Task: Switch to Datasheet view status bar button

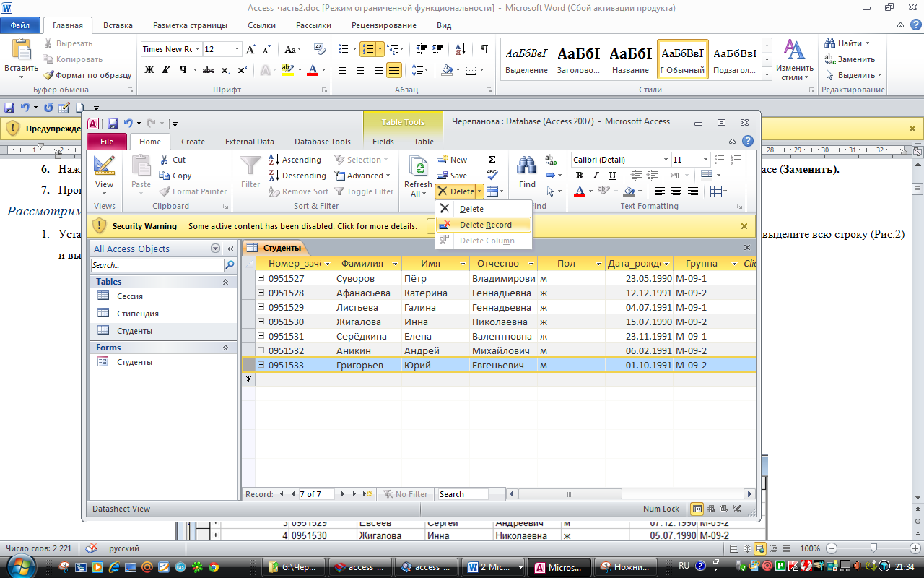Action: [697, 509]
